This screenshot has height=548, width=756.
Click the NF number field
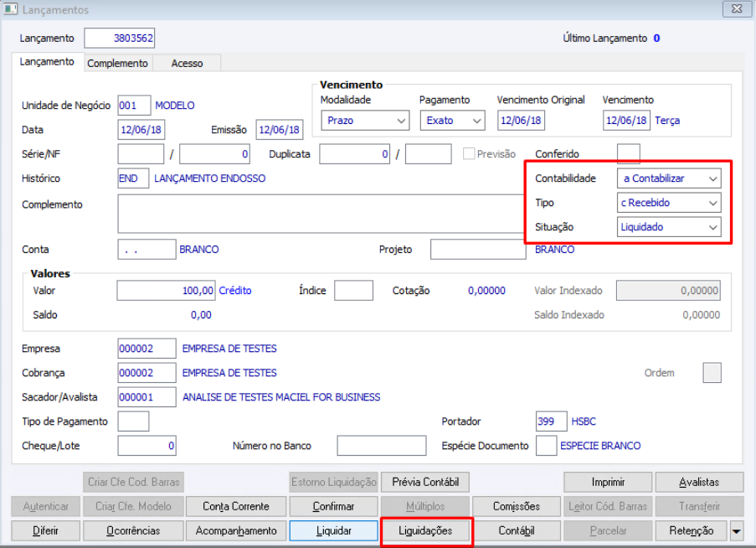click(x=214, y=154)
